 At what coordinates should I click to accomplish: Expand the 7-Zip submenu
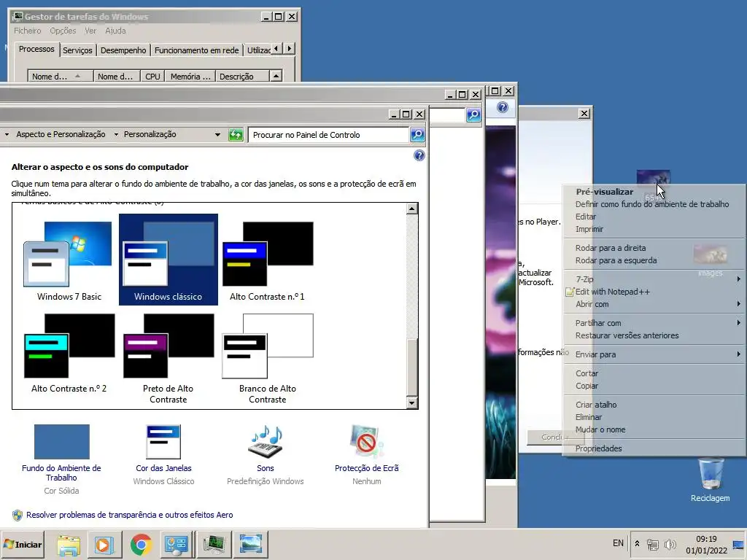pyautogui.click(x=654, y=279)
